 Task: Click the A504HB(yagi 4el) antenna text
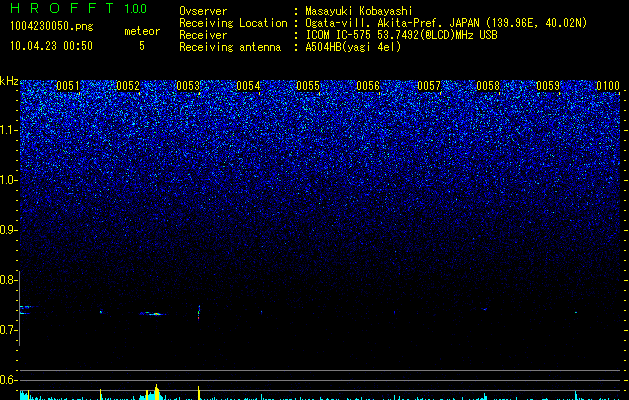coord(353,47)
